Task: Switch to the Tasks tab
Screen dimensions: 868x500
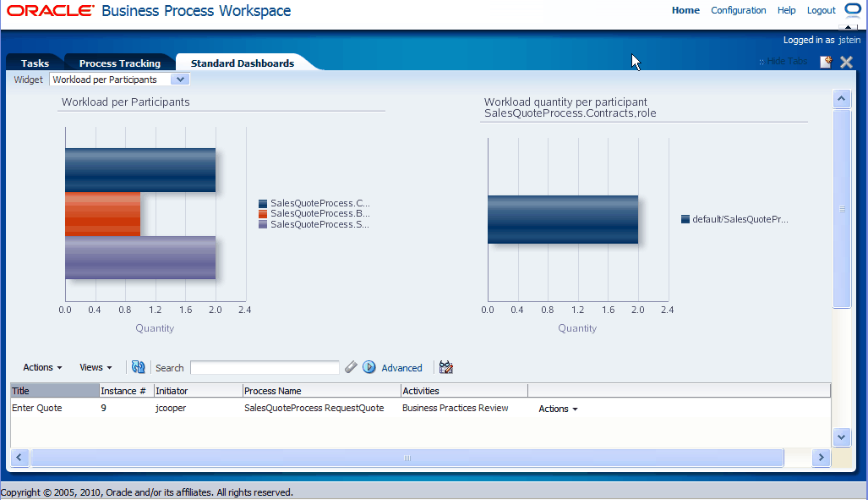Action: pos(35,63)
